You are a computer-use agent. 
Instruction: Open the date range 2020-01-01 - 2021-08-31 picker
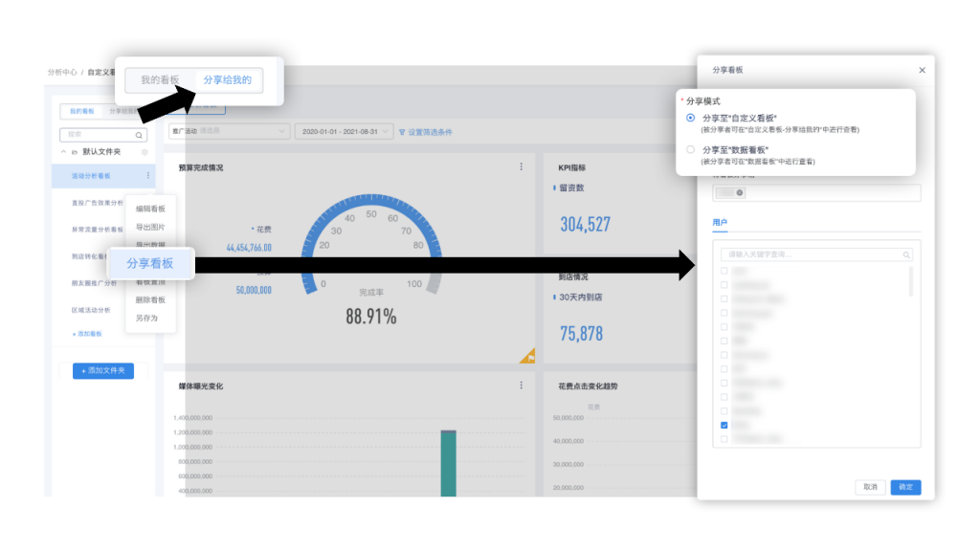tap(343, 131)
